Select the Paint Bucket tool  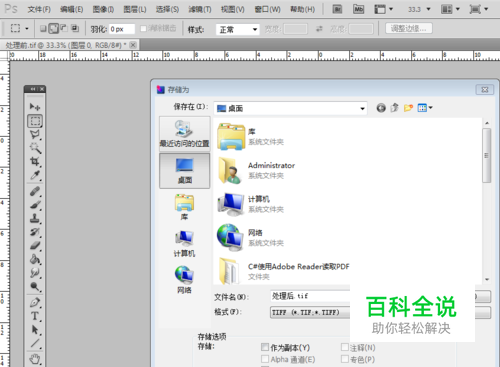[35, 259]
